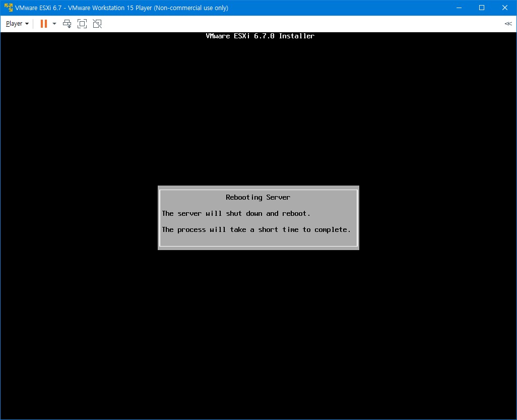Minimize the VMware Player window

pyautogui.click(x=459, y=8)
